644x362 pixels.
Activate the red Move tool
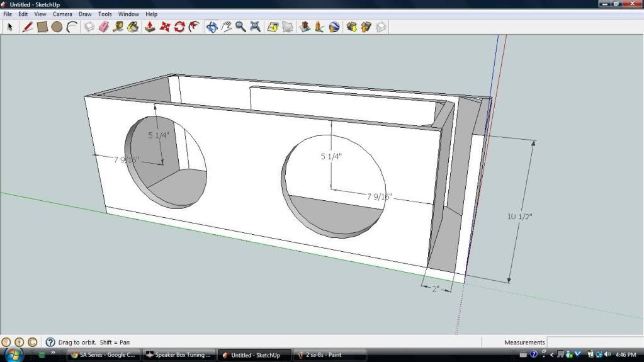(x=165, y=27)
